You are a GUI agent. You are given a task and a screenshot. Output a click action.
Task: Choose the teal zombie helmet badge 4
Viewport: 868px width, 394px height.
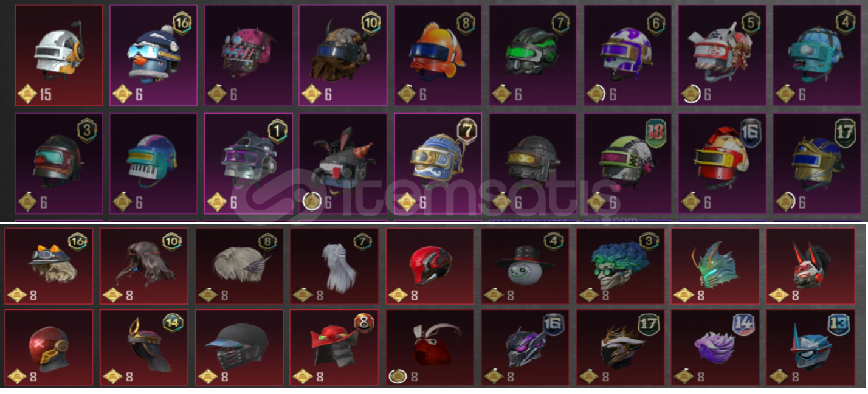tap(818, 55)
